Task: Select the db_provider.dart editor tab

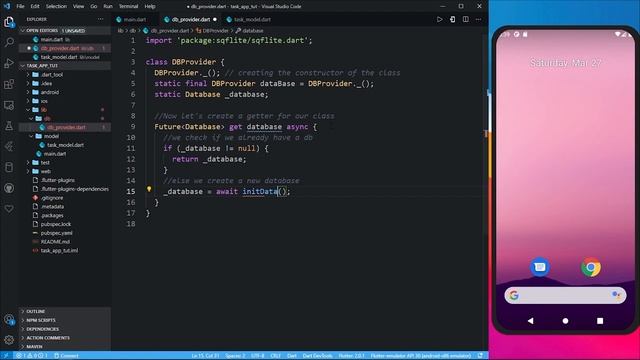Action: click(x=191, y=19)
